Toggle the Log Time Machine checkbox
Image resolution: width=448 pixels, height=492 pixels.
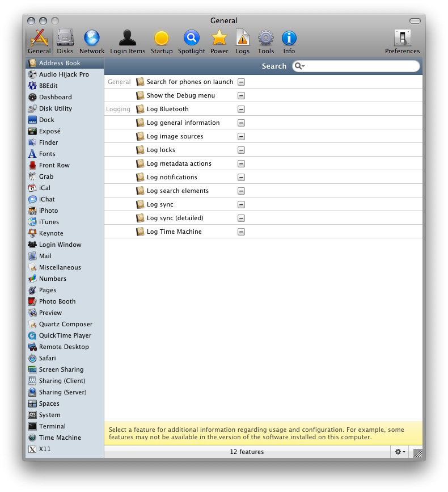(x=241, y=232)
